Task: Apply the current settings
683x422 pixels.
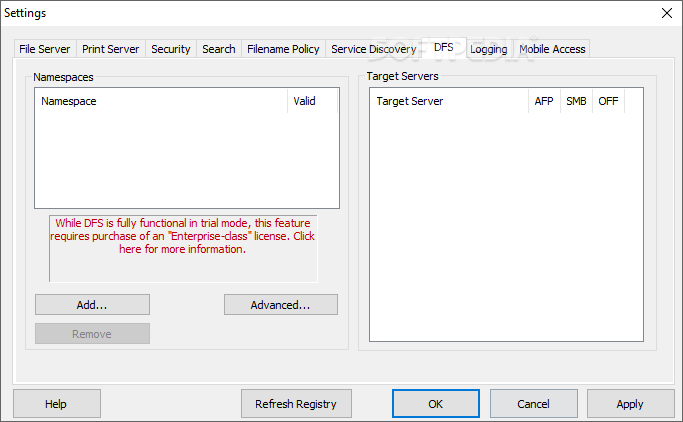Action: pos(630,404)
